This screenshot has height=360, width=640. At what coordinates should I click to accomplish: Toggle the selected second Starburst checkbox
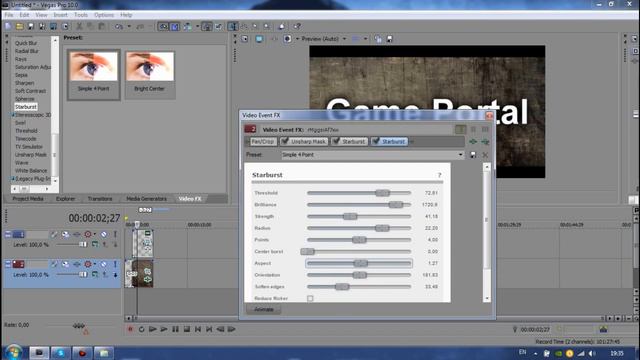376,141
